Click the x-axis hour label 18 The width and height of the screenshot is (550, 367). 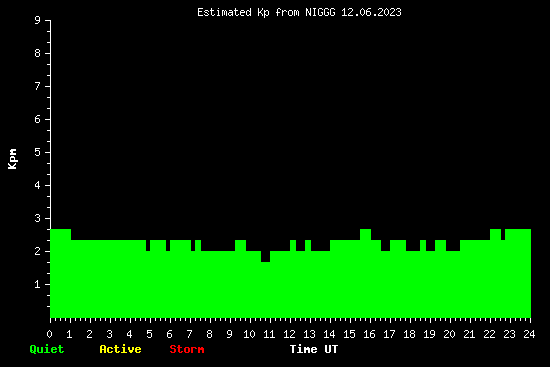pos(409,334)
